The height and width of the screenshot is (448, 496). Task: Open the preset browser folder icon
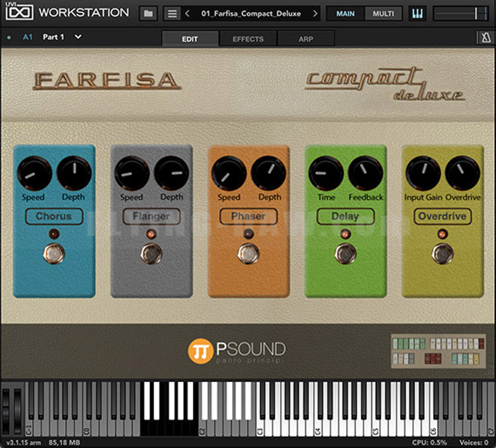coord(148,14)
